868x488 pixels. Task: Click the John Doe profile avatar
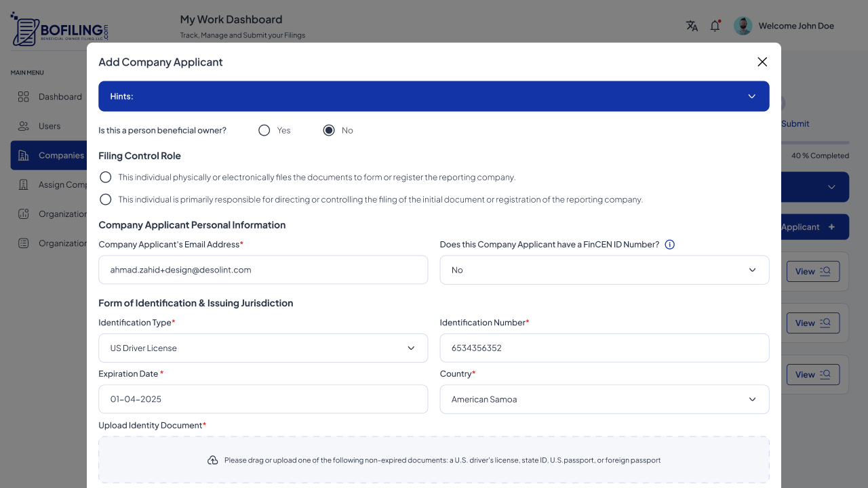743,26
